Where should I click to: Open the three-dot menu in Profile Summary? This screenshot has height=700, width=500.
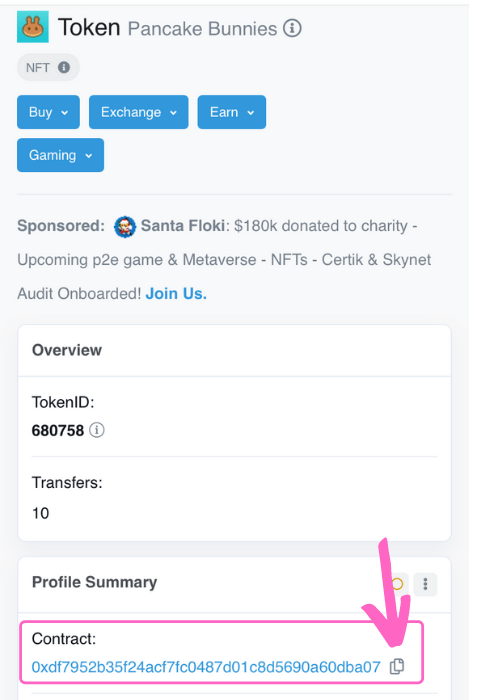(x=425, y=584)
